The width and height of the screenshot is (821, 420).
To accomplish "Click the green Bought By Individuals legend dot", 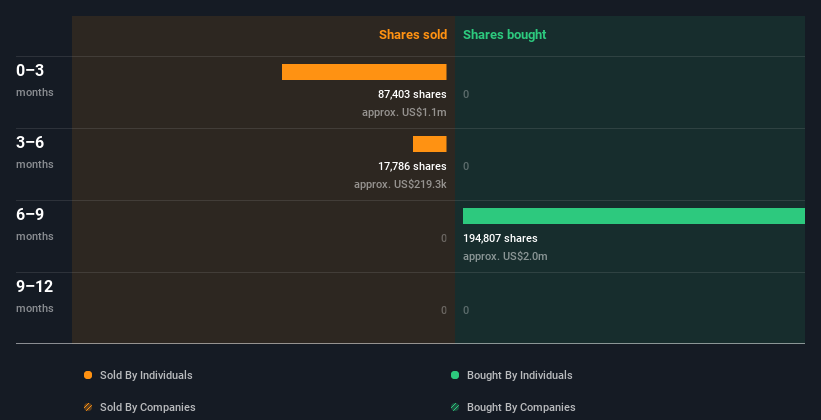I will pyautogui.click(x=455, y=375).
